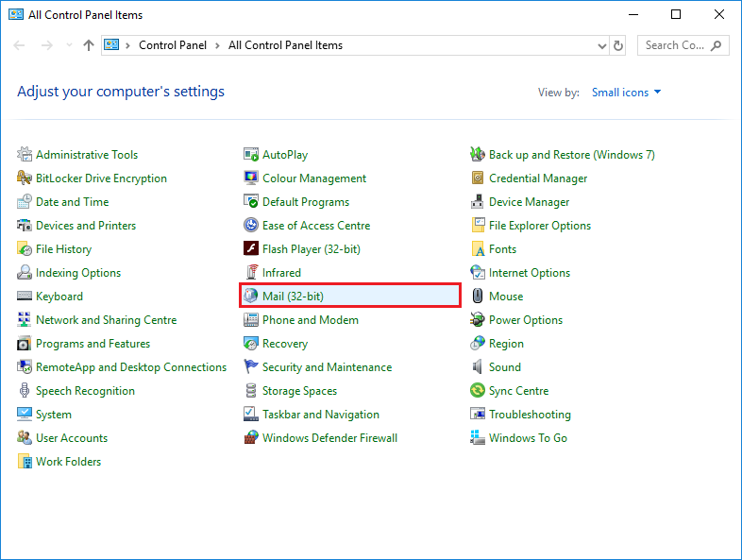Click the Control Panel breadcrumb

(173, 45)
